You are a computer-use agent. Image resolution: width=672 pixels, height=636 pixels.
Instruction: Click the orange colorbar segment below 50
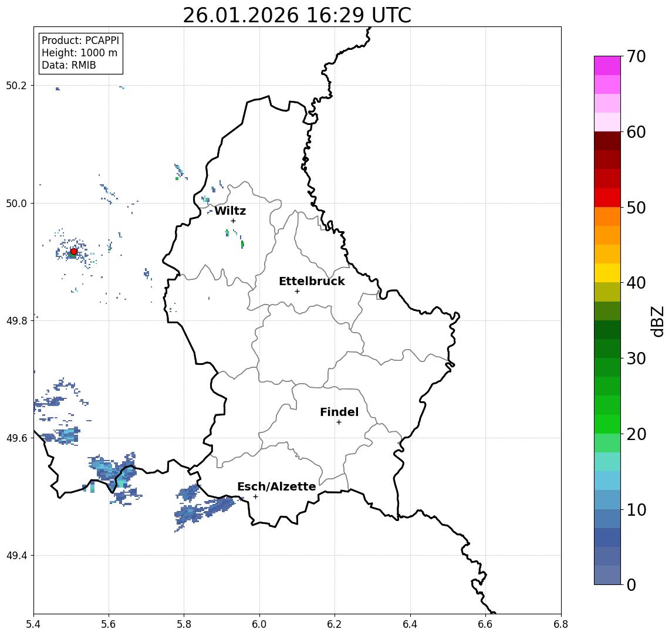pyautogui.click(x=607, y=216)
